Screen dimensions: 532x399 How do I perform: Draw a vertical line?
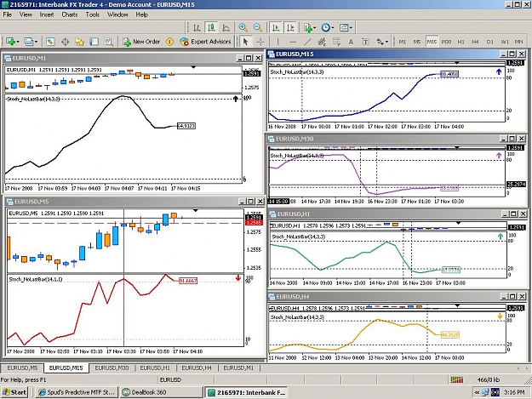[x=277, y=42]
